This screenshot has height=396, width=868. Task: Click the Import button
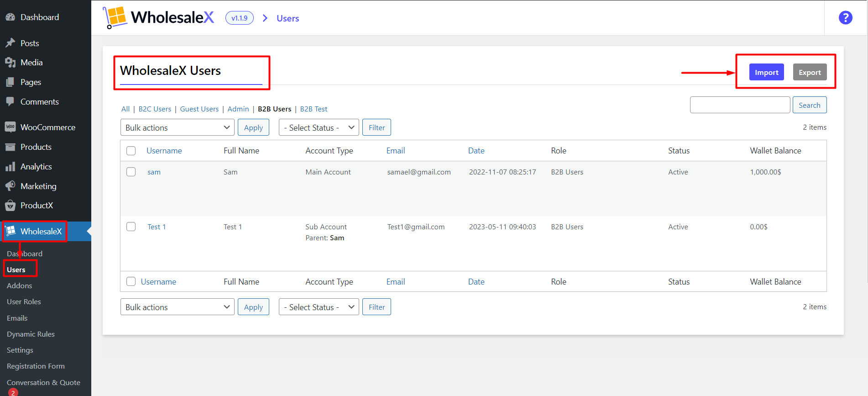pos(766,72)
